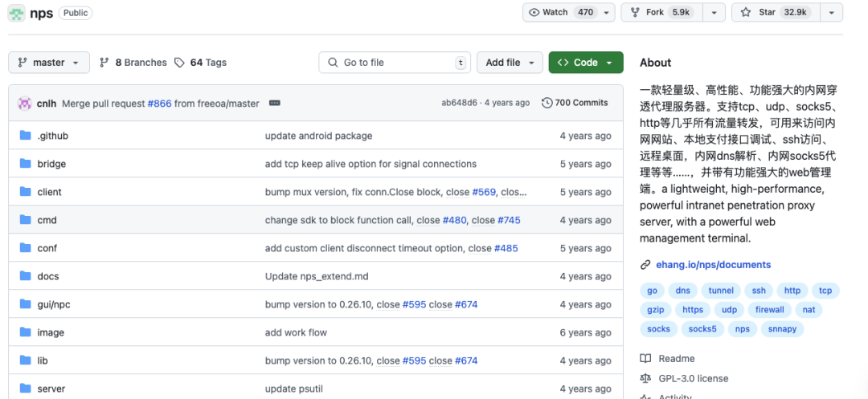Open the Fork options dropdown arrow

714,12
